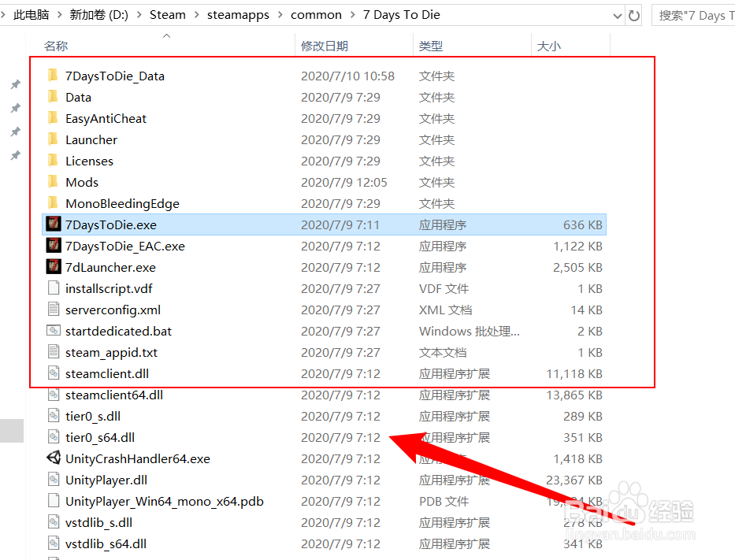Click the vstdlib_s.dll file icon

(x=54, y=521)
